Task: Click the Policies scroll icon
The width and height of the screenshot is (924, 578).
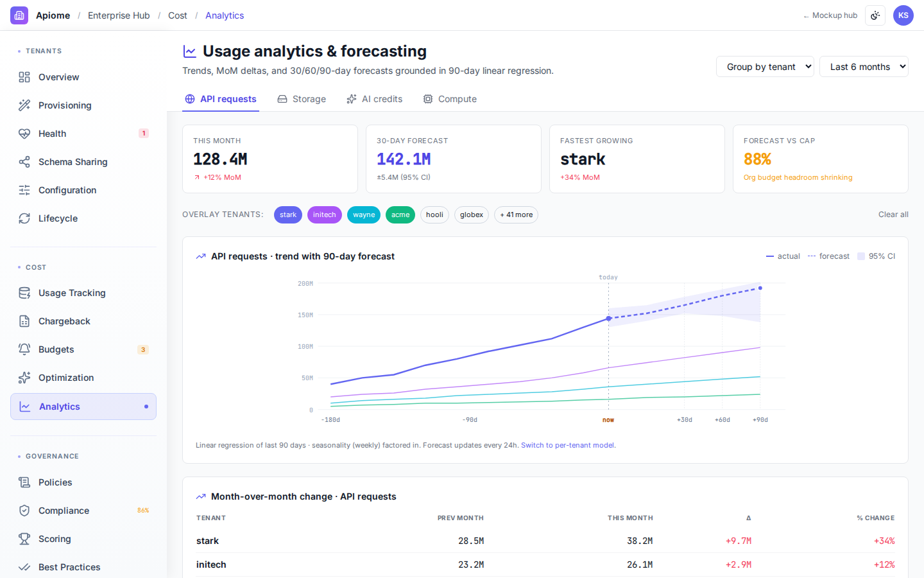Action: [24, 482]
